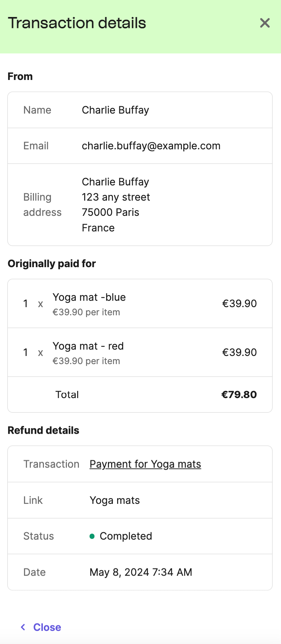Click the back chevron beside Close
The width and height of the screenshot is (281, 644).
tap(23, 627)
